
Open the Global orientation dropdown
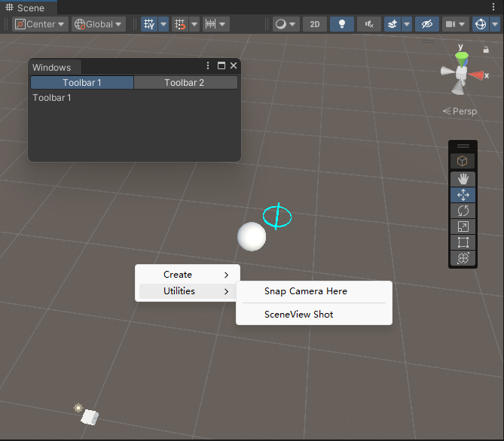pos(99,24)
